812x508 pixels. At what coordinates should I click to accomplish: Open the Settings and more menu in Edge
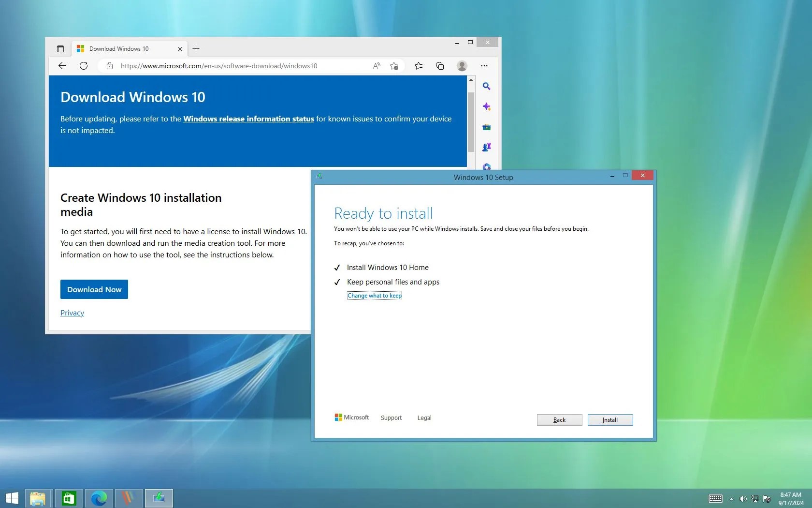(x=484, y=66)
